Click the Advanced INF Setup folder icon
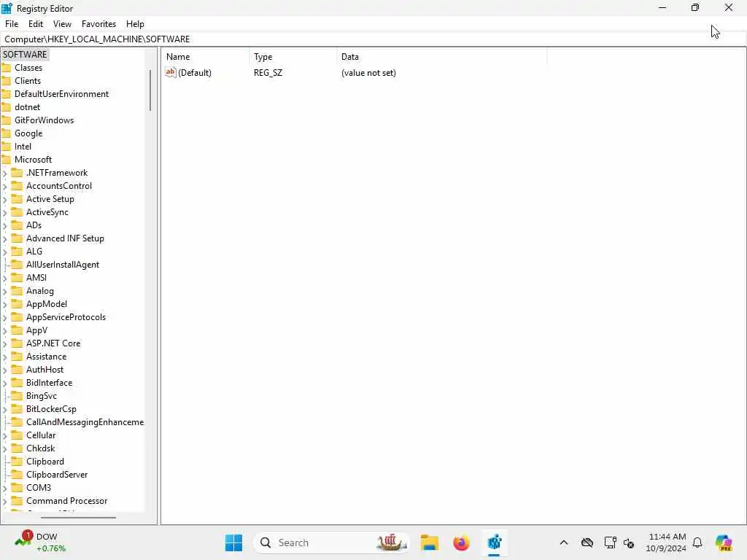Screen dimensions: 747x560 pos(17,238)
